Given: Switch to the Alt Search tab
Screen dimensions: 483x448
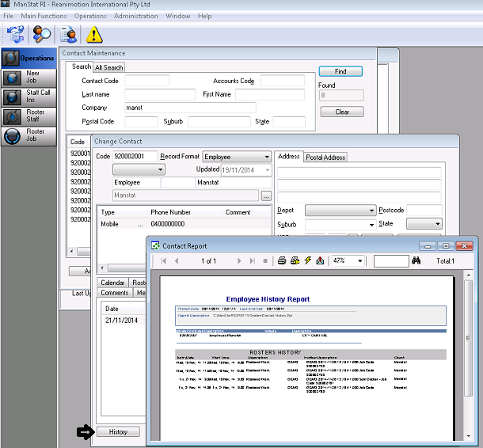Looking at the screenshot, I should click(109, 67).
